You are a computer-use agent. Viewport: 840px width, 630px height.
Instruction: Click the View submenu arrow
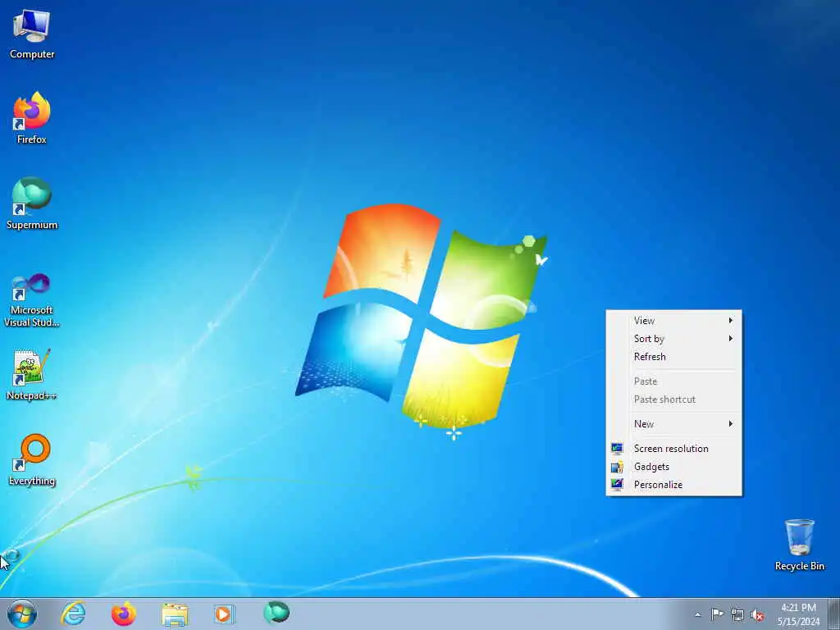click(730, 321)
